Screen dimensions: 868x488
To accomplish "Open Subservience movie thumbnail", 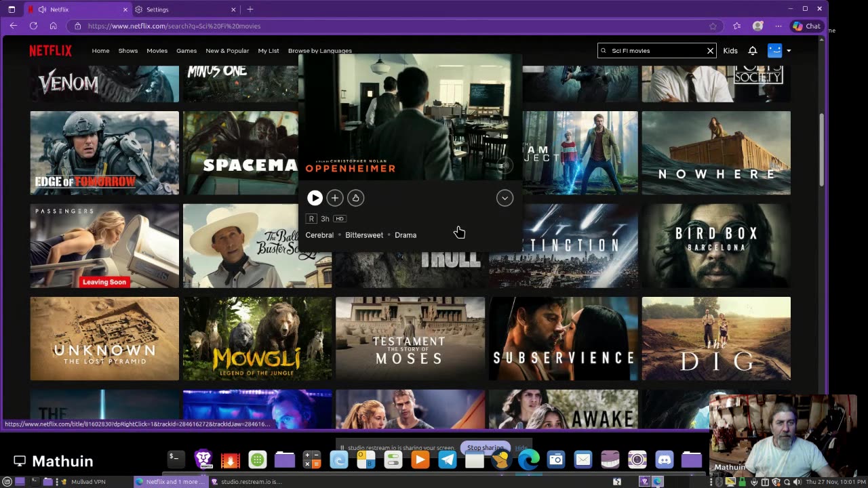I will point(564,339).
